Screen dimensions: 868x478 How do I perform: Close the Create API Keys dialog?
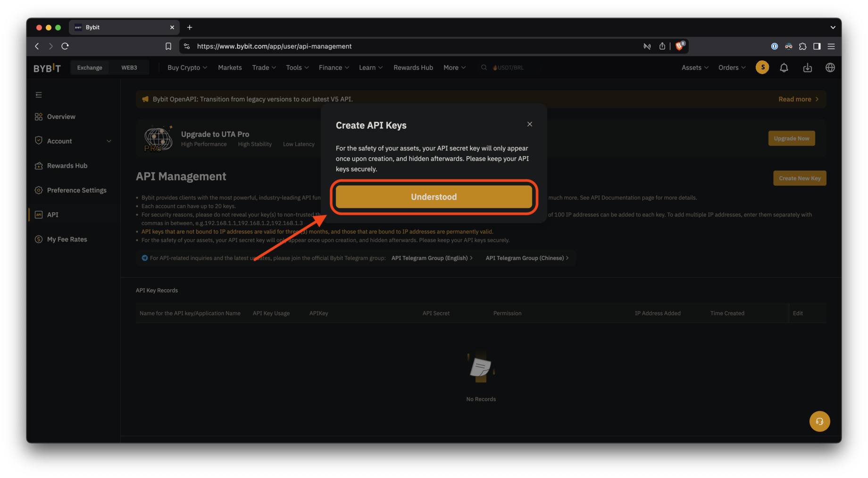pos(529,124)
